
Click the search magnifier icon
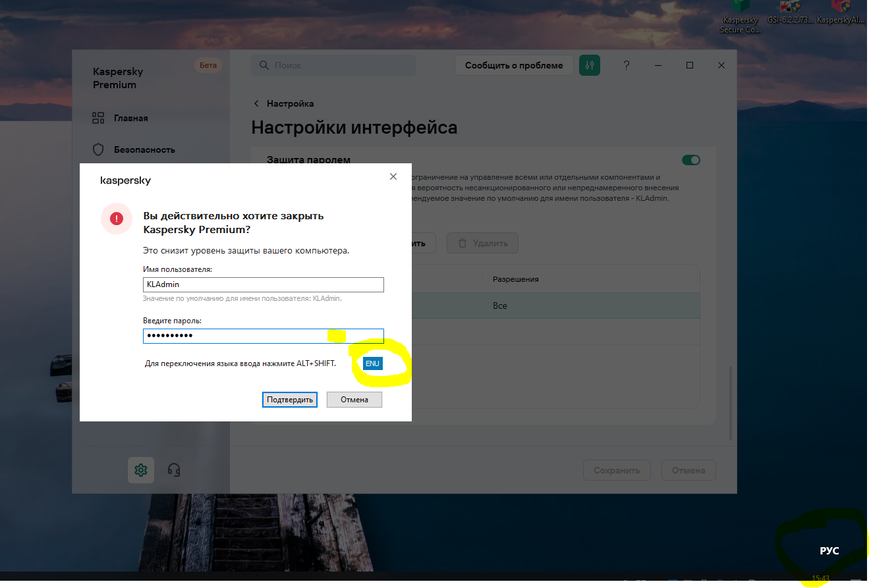(x=264, y=65)
